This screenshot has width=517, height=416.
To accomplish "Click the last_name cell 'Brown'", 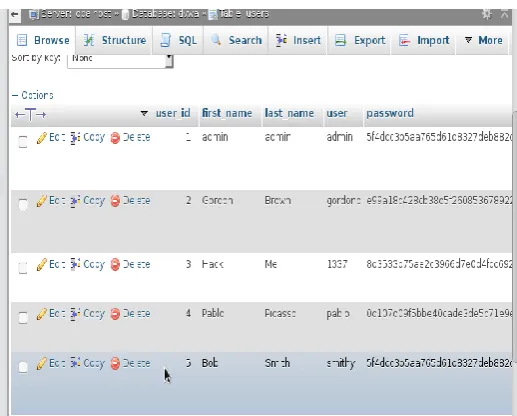I will point(278,200).
